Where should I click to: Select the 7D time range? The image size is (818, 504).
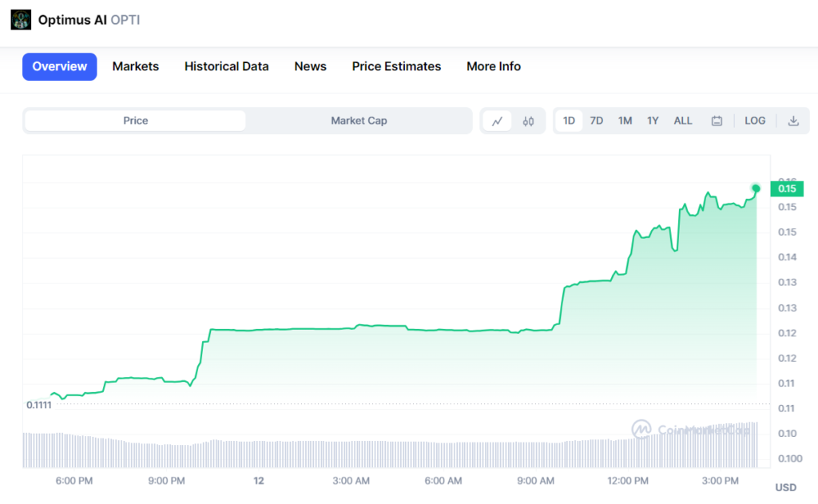tap(597, 121)
